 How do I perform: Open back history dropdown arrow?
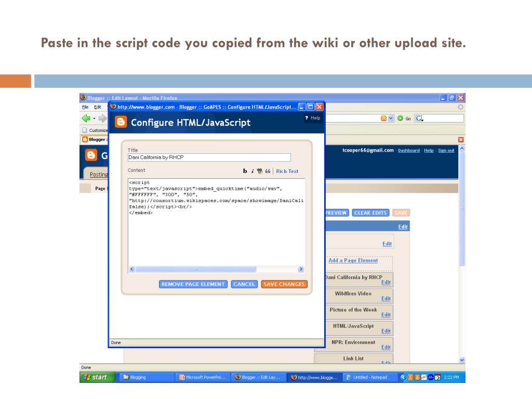(x=95, y=118)
